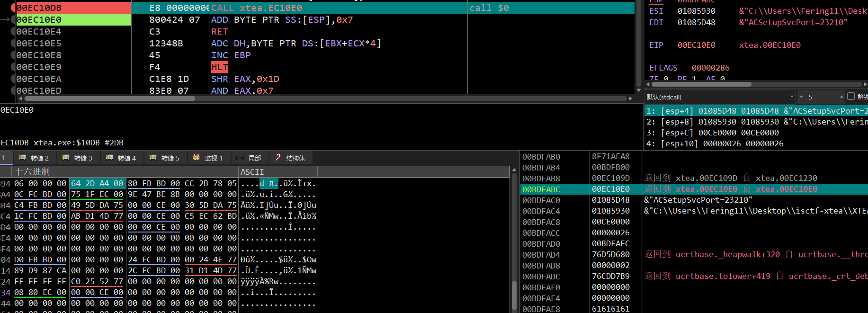The image size is (868, 313).
Task: Click the EDI register value 01085D48
Action: tap(696, 22)
